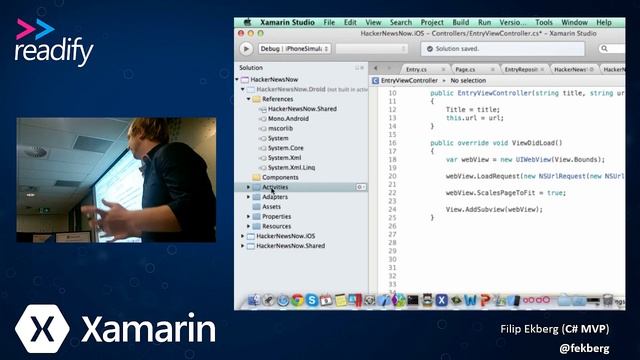Click EntryViewController in the breadcrumb bar

click(409, 81)
